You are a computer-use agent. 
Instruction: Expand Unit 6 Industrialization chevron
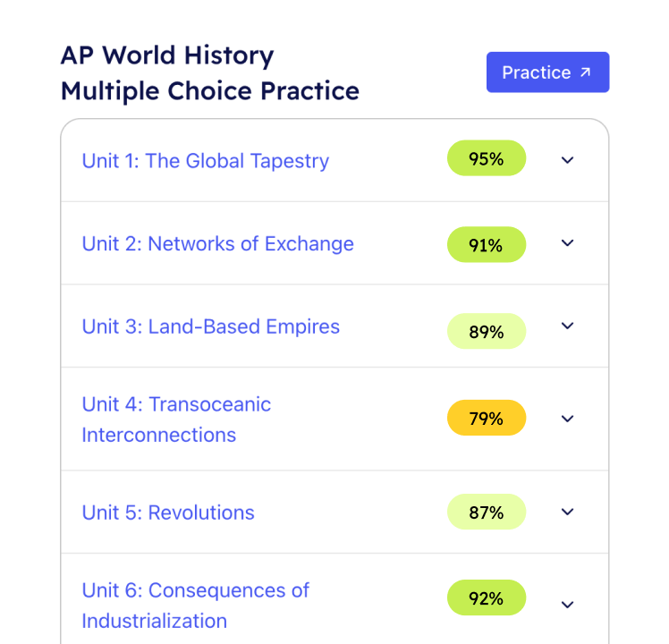point(567,605)
